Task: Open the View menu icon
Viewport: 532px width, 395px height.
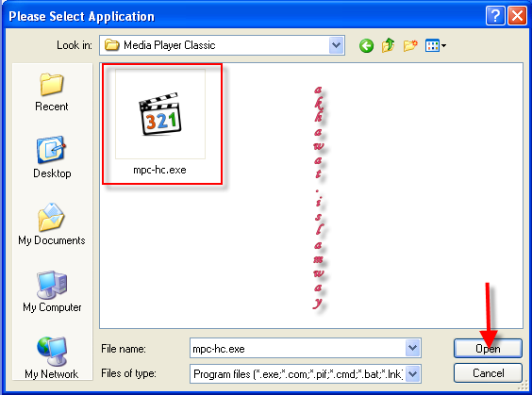Action: coord(435,45)
